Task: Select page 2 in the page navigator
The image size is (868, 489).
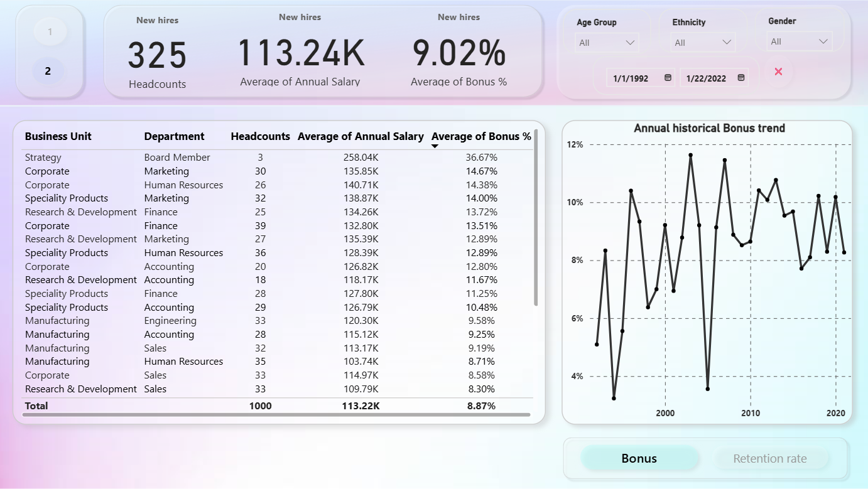Action: pos(48,72)
